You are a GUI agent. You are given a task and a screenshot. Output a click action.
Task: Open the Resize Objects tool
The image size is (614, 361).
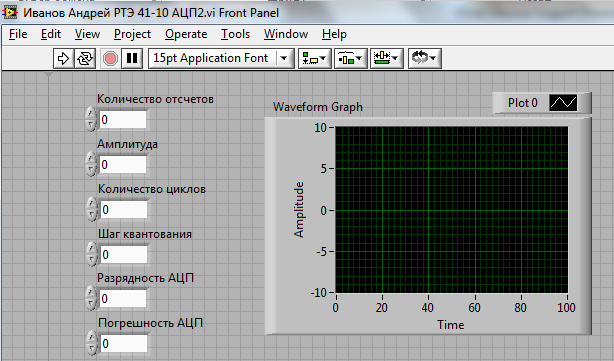pyautogui.click(x=386, y=59)
